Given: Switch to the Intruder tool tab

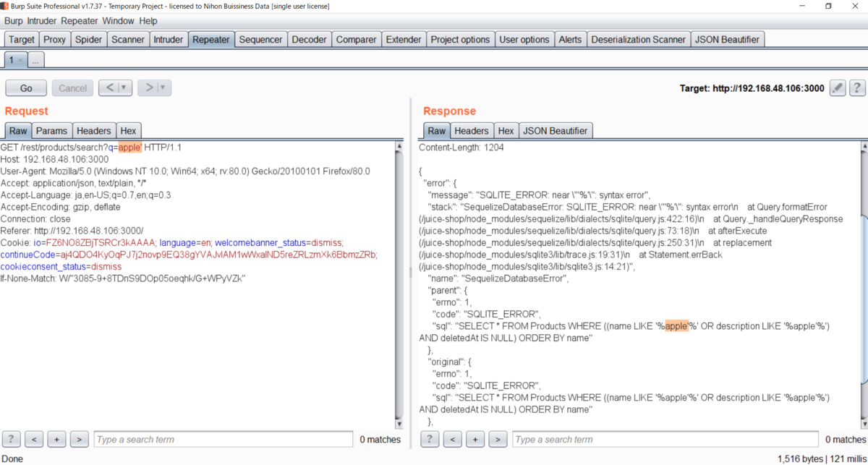Looking at the screenshot, I should tap(169, 40).
